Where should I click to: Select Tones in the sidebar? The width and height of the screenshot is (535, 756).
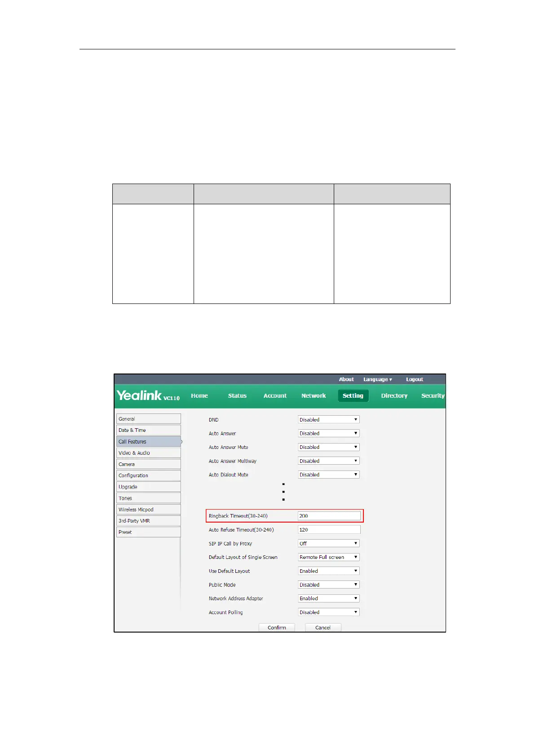[x=149, y=498]
